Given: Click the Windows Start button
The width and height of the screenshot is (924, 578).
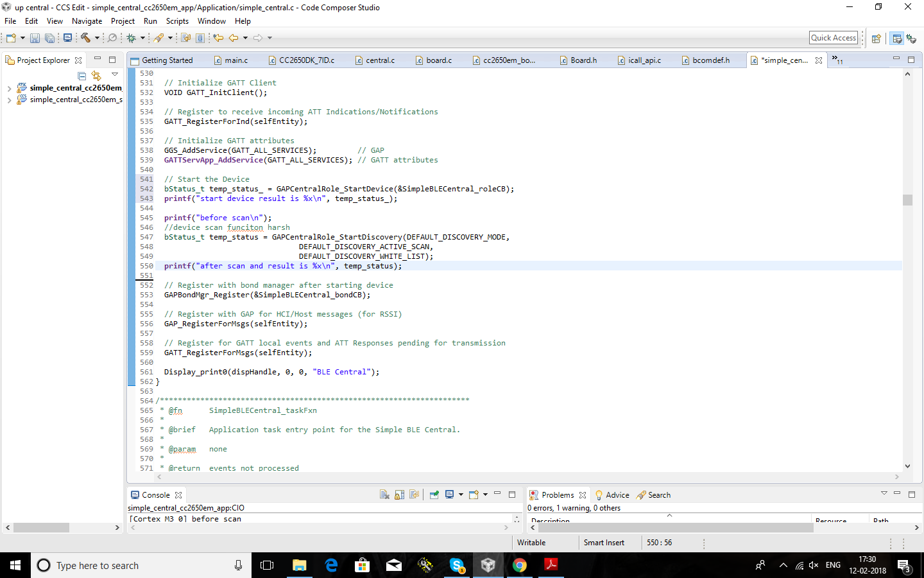Looking at the screenshot, I should (x=15, y=565).
